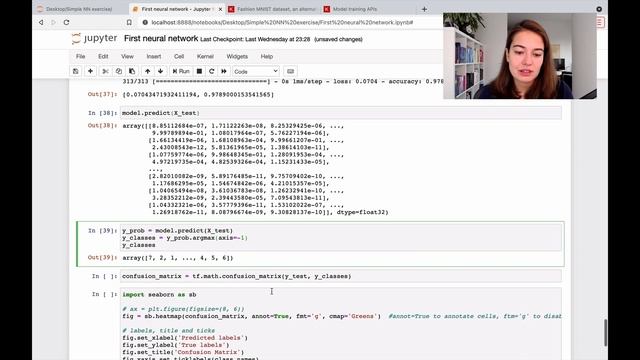
Task: Cut selected cells with scissors icon
Action: pyautogui.click(x=105, y=71)
